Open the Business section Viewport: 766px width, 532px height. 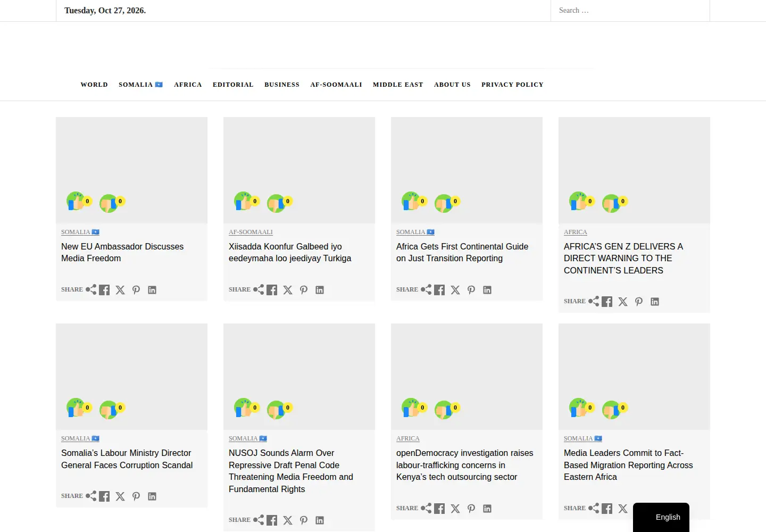(282, 85)
